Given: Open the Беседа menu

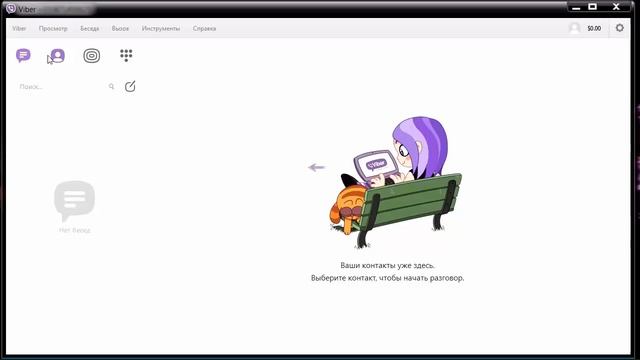Looking at the screenshot, I should coord(89,29).
